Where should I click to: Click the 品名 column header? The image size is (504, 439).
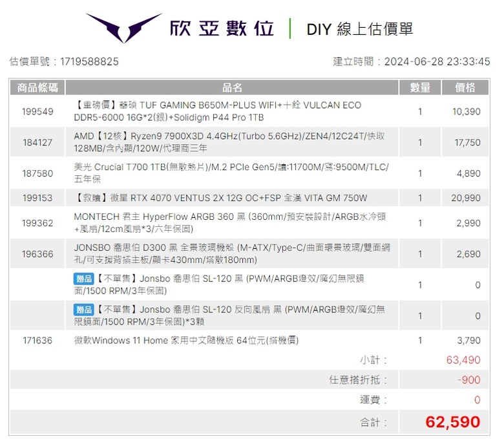click(x=232, y=87)
